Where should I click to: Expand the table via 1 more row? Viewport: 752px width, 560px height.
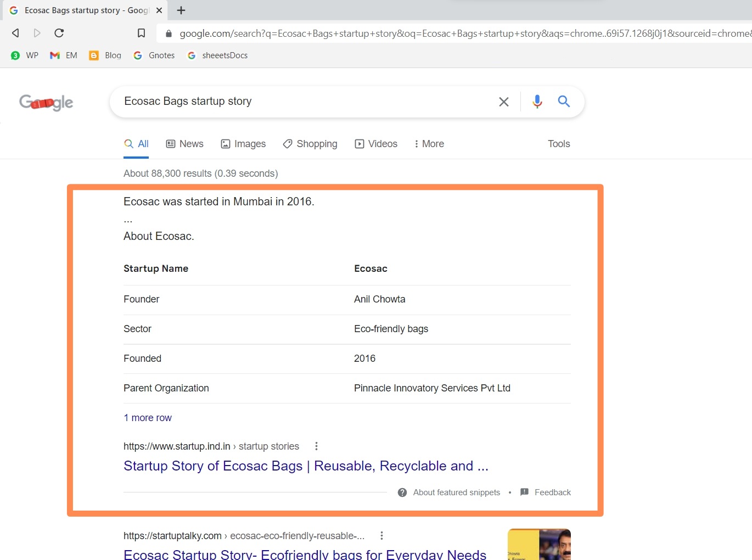pyautogui.click(x=148, y=418)
